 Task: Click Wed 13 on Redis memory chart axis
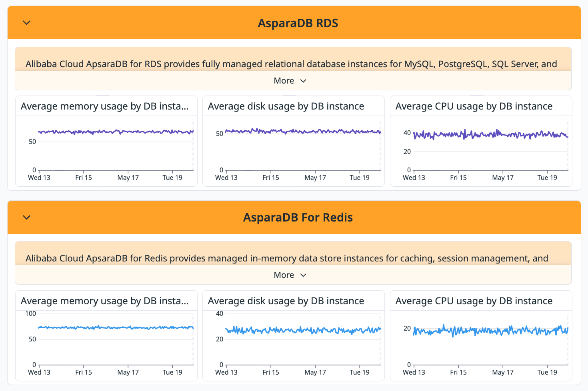pyautogui.click(x=39, y=372)
